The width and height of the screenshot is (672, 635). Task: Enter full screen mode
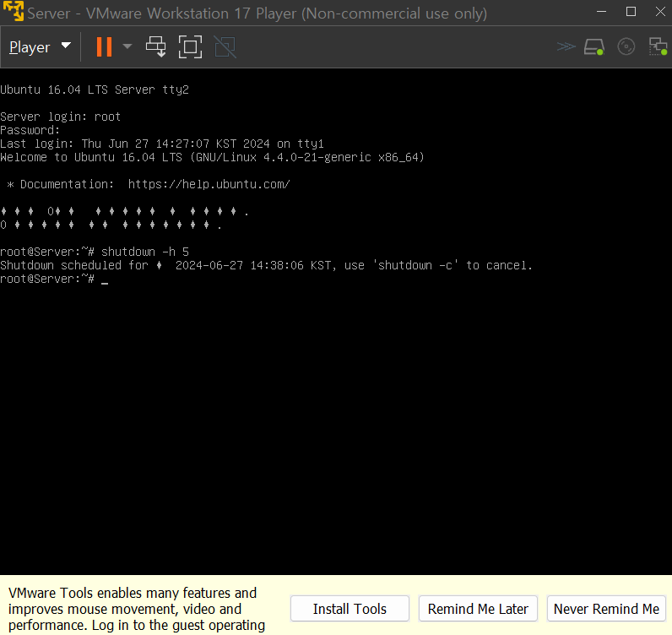click(x=190, y=46)
